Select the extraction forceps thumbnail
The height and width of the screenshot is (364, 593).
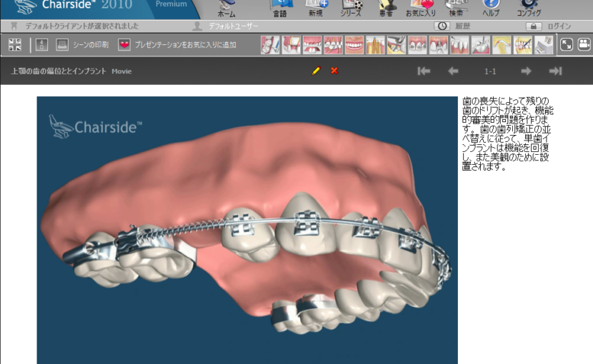point(397,45)
